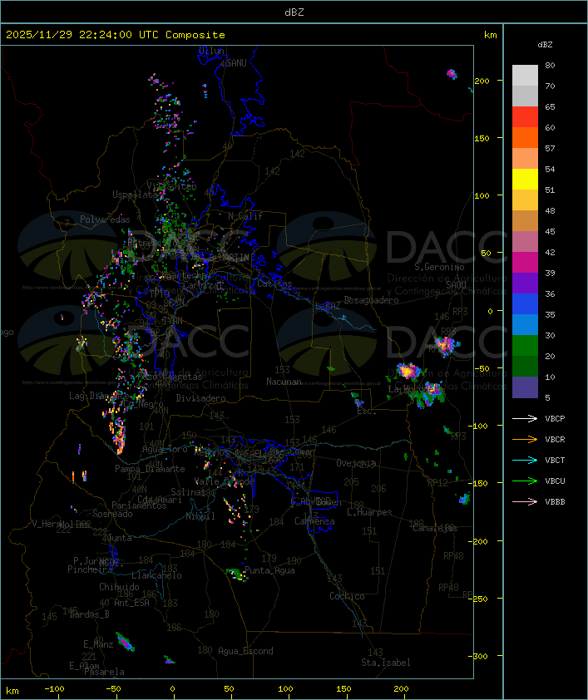Pick the dark orange legend swatch below 60
This screenshot has width=588, height=700.
525,137
